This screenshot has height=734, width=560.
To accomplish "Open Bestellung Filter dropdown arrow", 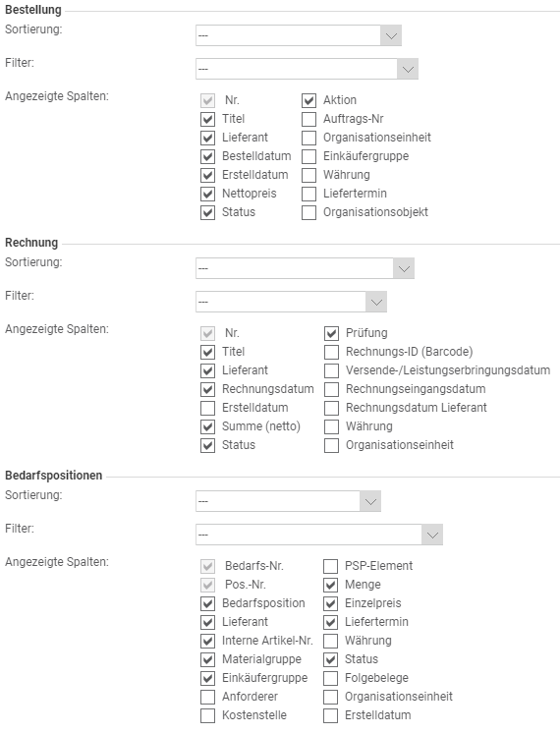I will 408,70.
